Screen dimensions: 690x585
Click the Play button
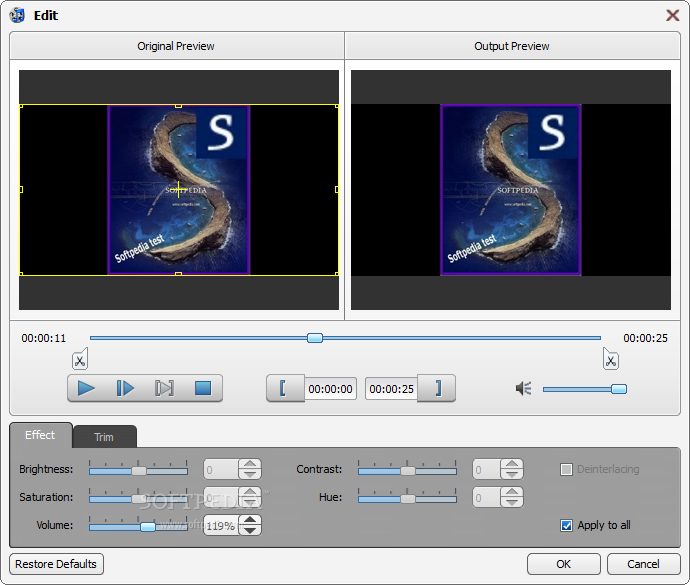[86, 389]
